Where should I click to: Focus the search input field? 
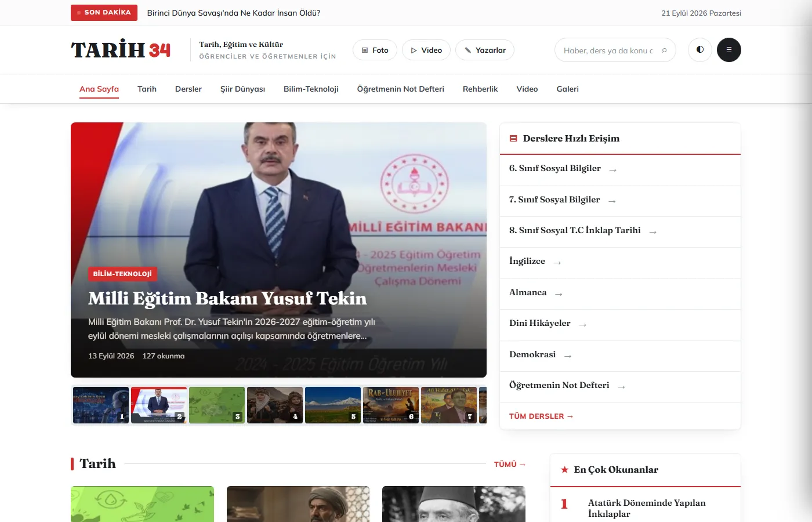(x=608, y=50)
